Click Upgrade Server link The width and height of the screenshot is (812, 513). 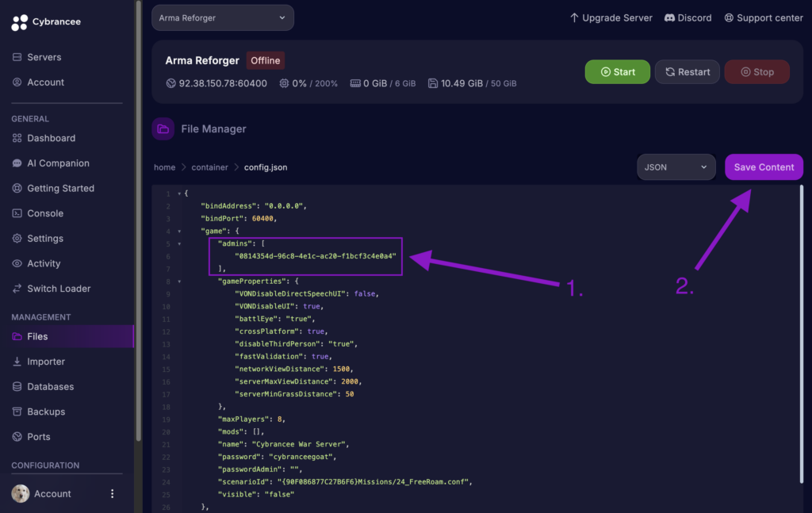[611, 17]
